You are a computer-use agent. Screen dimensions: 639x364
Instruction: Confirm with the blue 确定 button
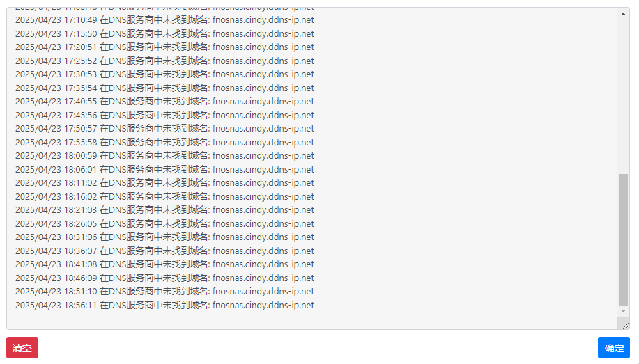pyautogui.click(x=614, y=348)
